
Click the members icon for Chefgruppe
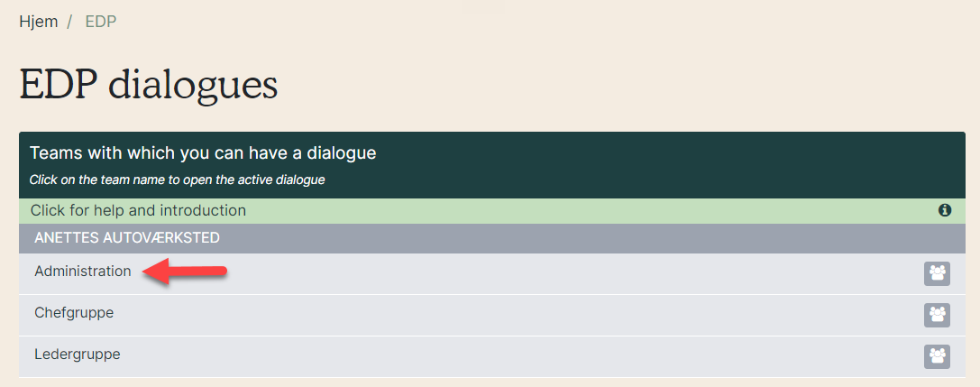pos(937,315)
